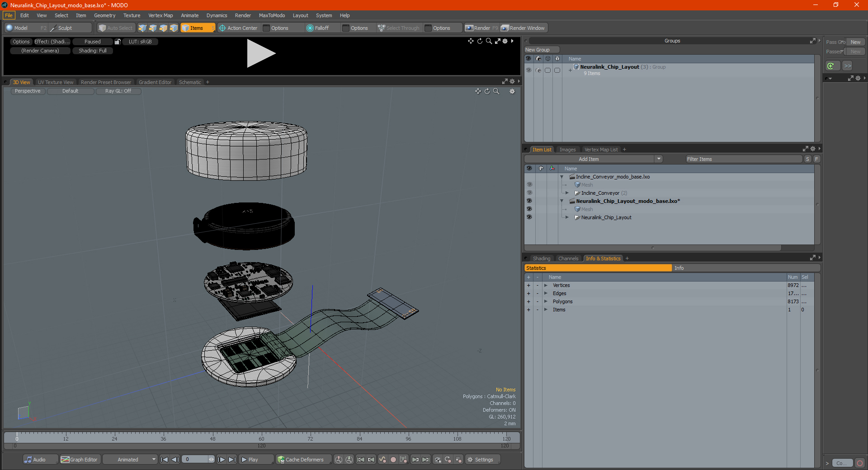Screen dimensions: 868x470
Task: Click Perspective view button
Action: click(x=28, y=91)
